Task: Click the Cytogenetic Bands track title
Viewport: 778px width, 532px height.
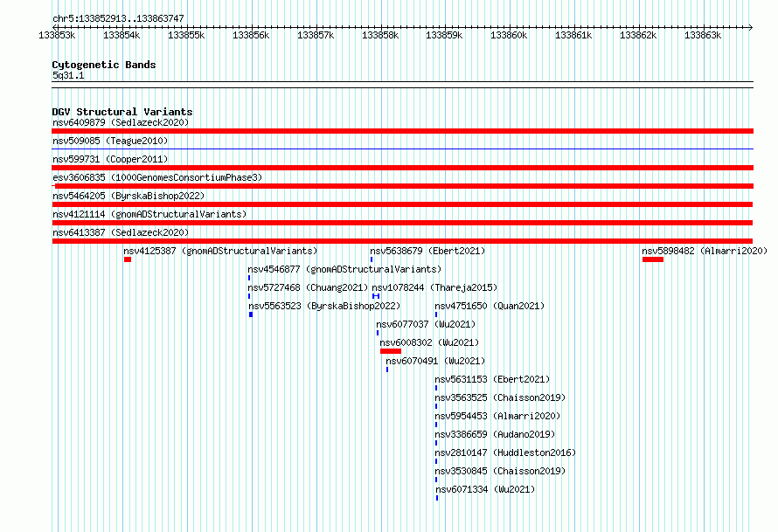Action: [x=104, y=65]
